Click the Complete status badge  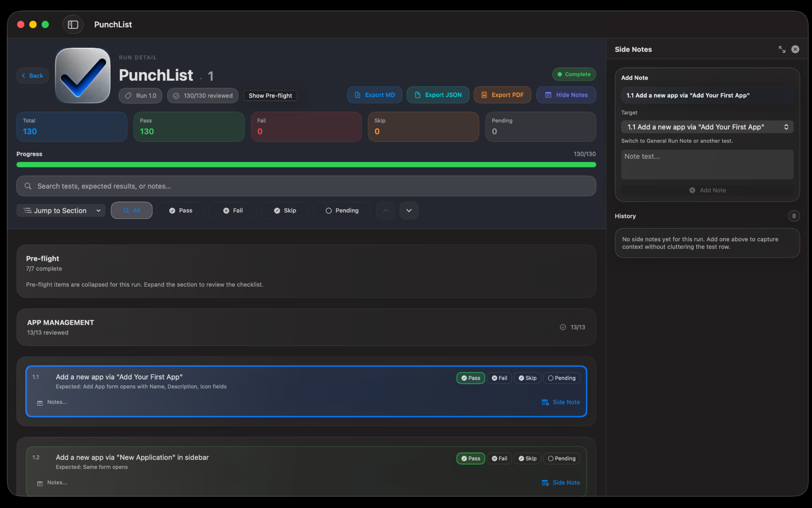click(x=574, y=74)
